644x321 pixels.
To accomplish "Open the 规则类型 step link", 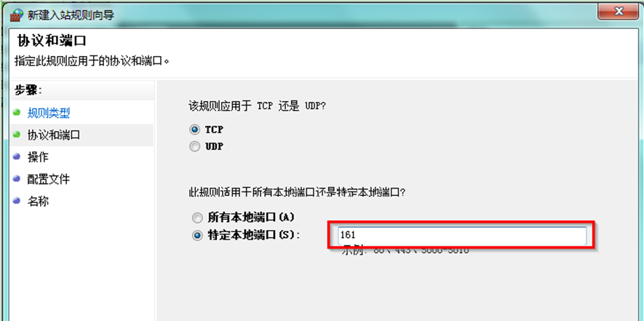I will [49, 113].
